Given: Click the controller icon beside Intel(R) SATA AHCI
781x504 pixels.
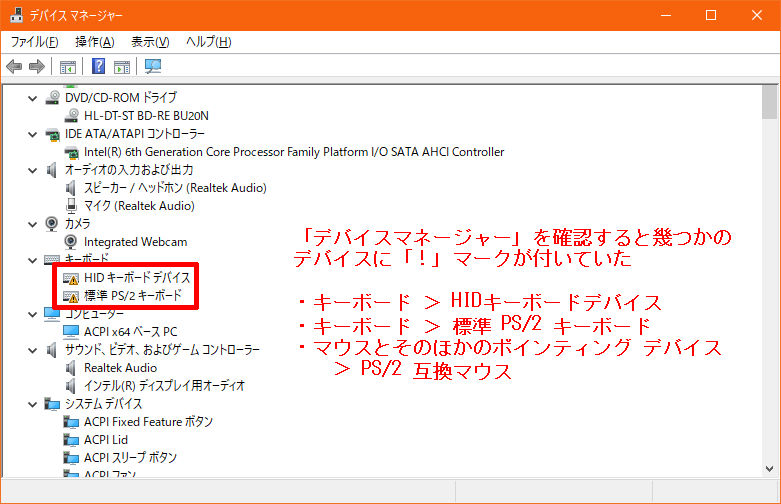Looking at the screenshot, I should pos(71,152).
